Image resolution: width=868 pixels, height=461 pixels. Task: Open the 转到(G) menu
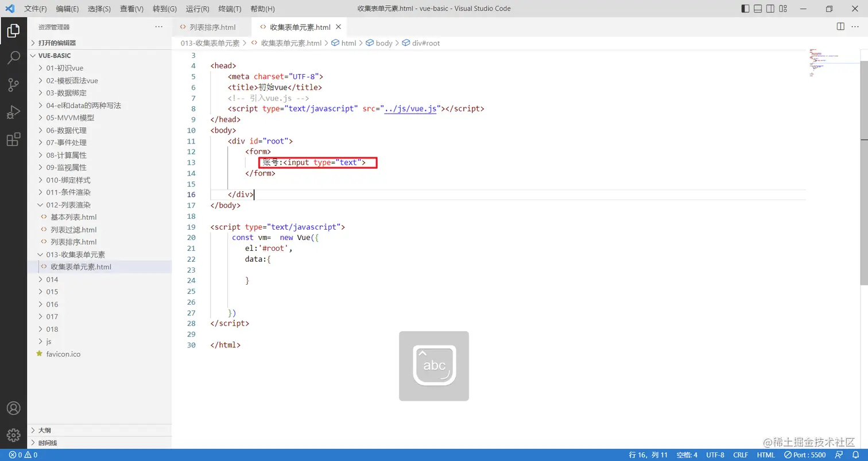pyautogui.click(x=165, y=9)
